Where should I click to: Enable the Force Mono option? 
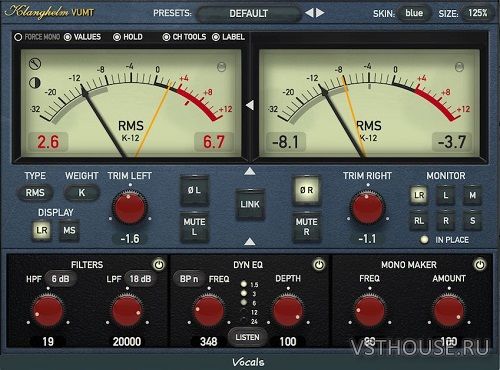coord(37,37)
